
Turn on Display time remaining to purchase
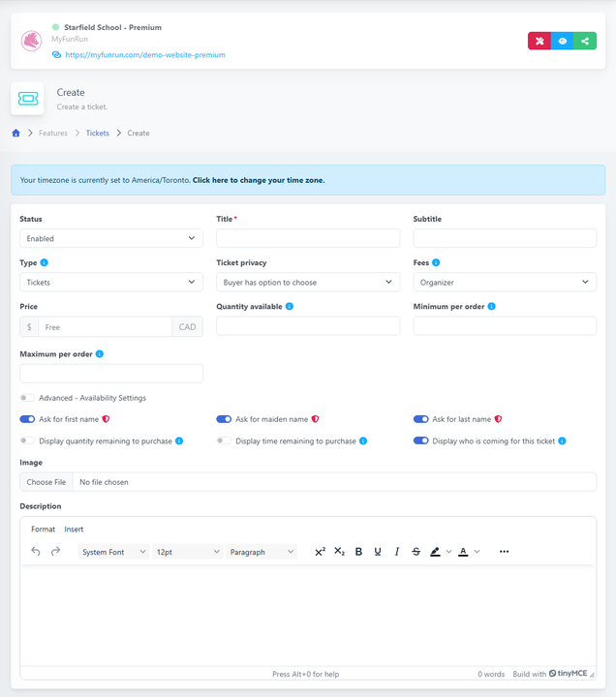(224, 440)
